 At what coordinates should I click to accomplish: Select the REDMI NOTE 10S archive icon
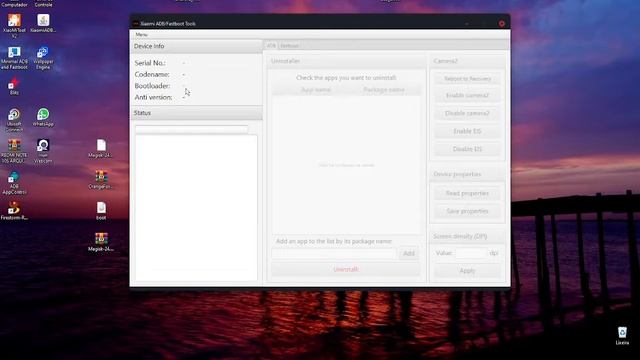[x=14, y=151]
